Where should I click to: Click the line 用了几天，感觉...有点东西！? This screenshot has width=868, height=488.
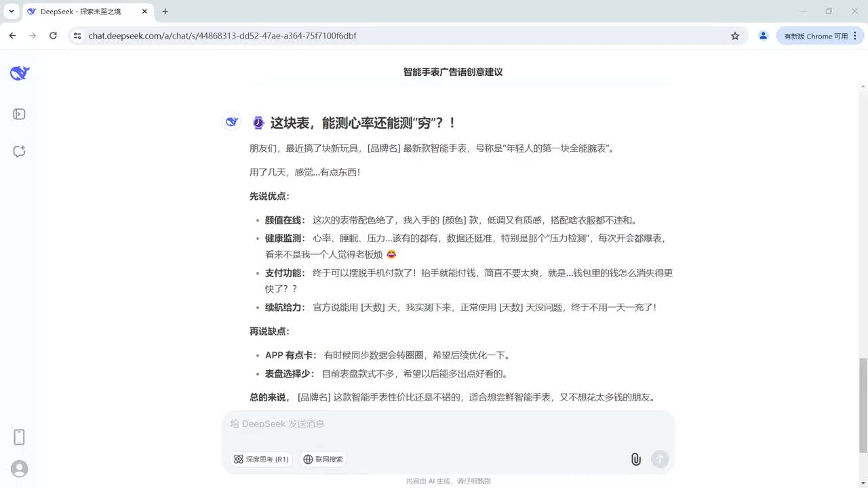tap(305, 172)
